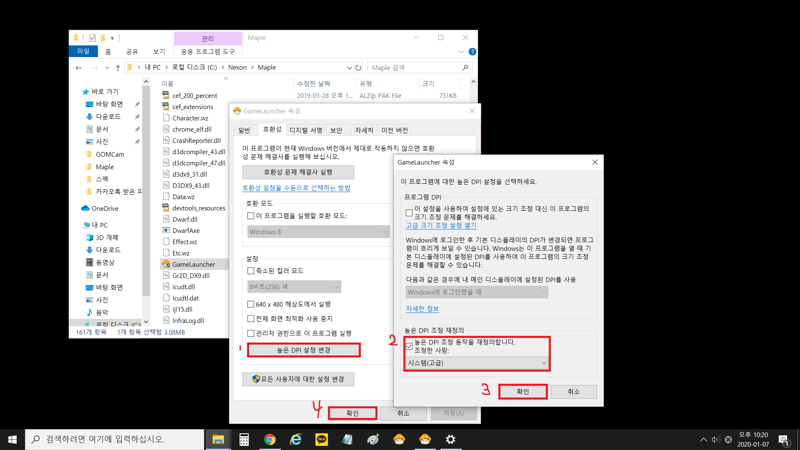Open quick access toolbar customize arrow
The height and width of the screenshot is (450, 800).
tap(112, 38)
